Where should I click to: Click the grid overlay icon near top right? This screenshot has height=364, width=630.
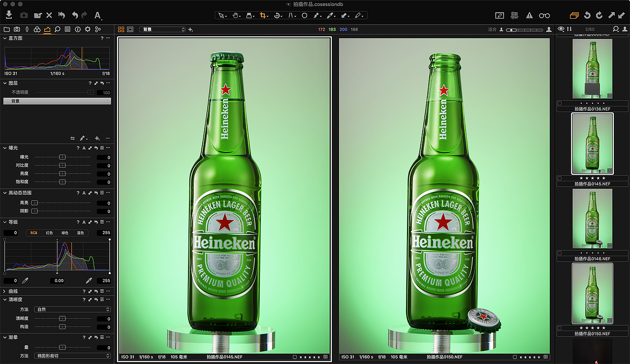pyautogui.click(x=514, y=15)
